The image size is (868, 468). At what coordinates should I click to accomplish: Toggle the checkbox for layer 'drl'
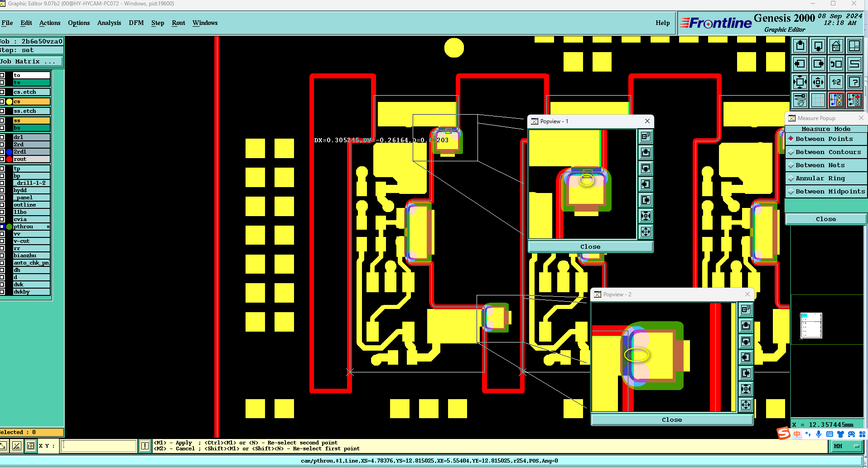pos(2,137)
